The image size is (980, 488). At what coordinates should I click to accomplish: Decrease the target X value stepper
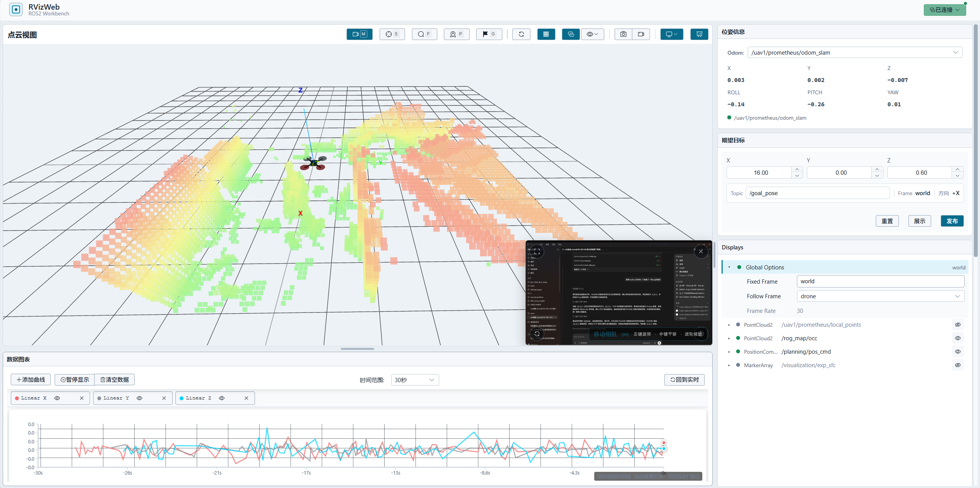(x=797, y=175)
